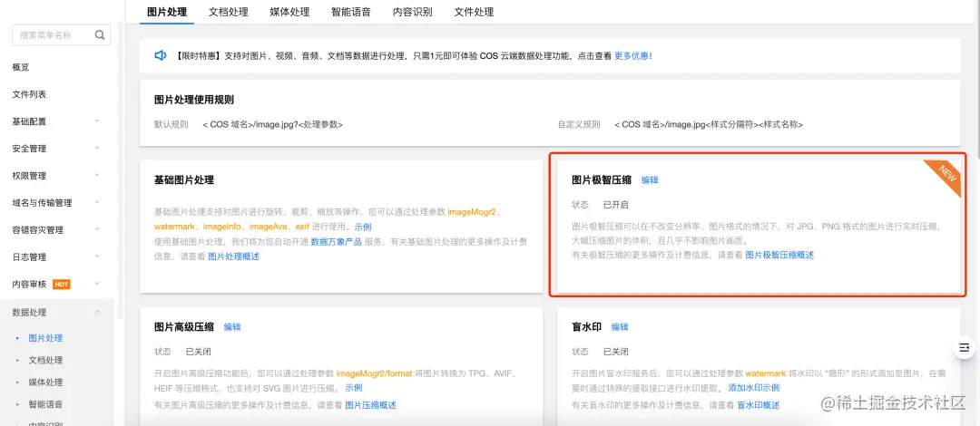The width and height of the screenshot is (980, 426).
Task: Click the HOT badge beside 内容审核
Action: point(62,285)
